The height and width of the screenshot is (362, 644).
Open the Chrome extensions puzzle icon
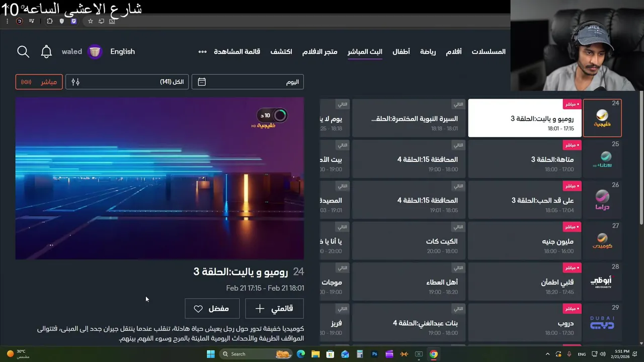(x=49, y=21)
